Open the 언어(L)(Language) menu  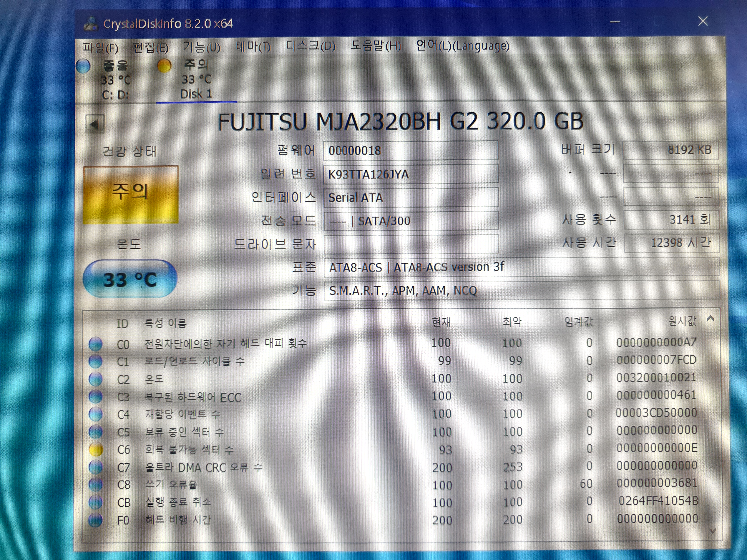[x=463, y=45]
